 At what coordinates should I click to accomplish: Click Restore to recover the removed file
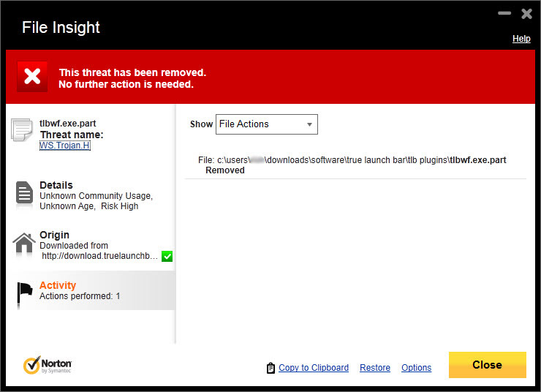click(375, 368)
